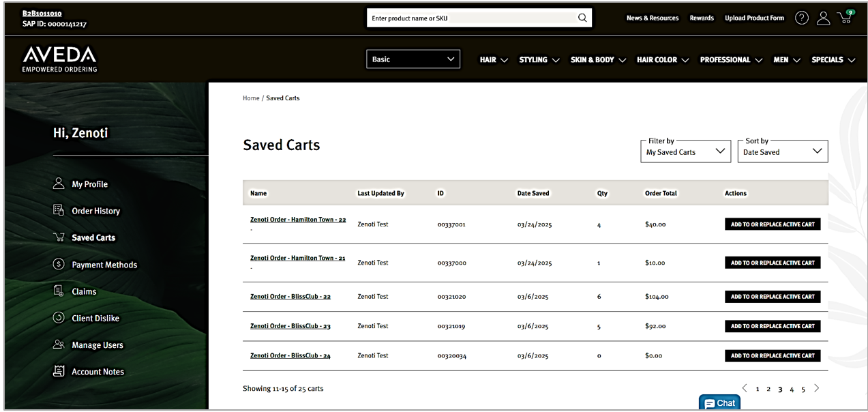The height and width of the screenshot is (412, 868).
Task: Open Upload Product Form link
Action: pos(754,18)
